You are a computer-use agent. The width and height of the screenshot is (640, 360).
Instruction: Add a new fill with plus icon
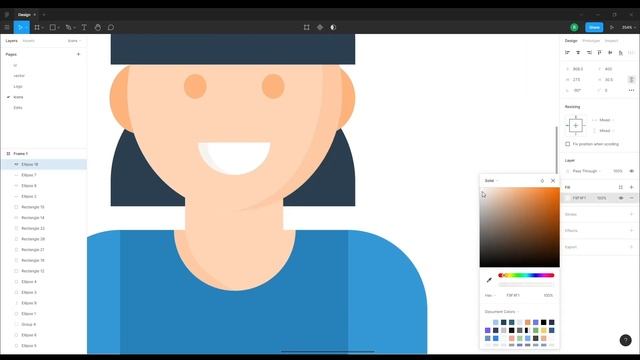click(631, 187)
